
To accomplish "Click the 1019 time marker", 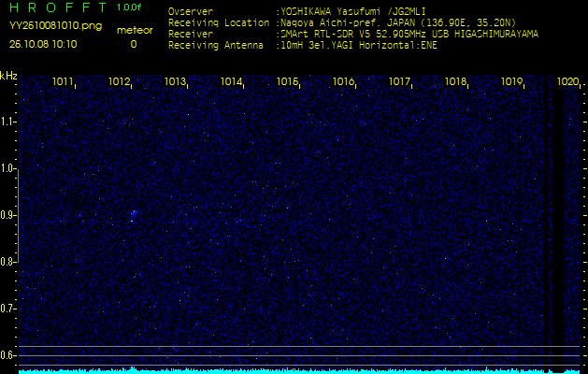I will pyautogui.click(x=512, y=81).
